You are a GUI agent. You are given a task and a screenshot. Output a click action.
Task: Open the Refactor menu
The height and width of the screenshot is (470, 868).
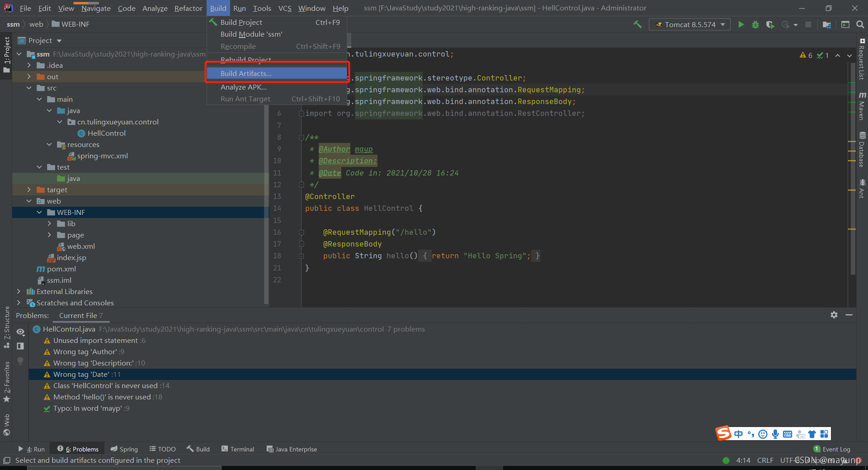pos(188,8)
